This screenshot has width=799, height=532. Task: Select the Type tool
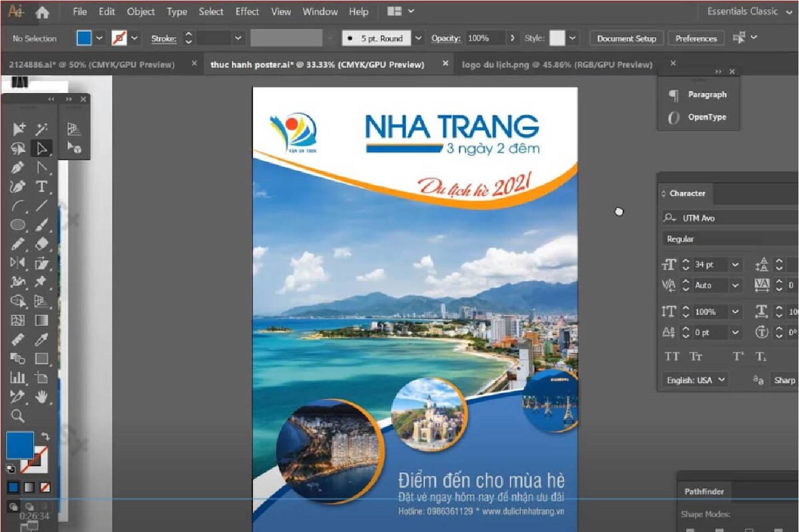(42, 186)
